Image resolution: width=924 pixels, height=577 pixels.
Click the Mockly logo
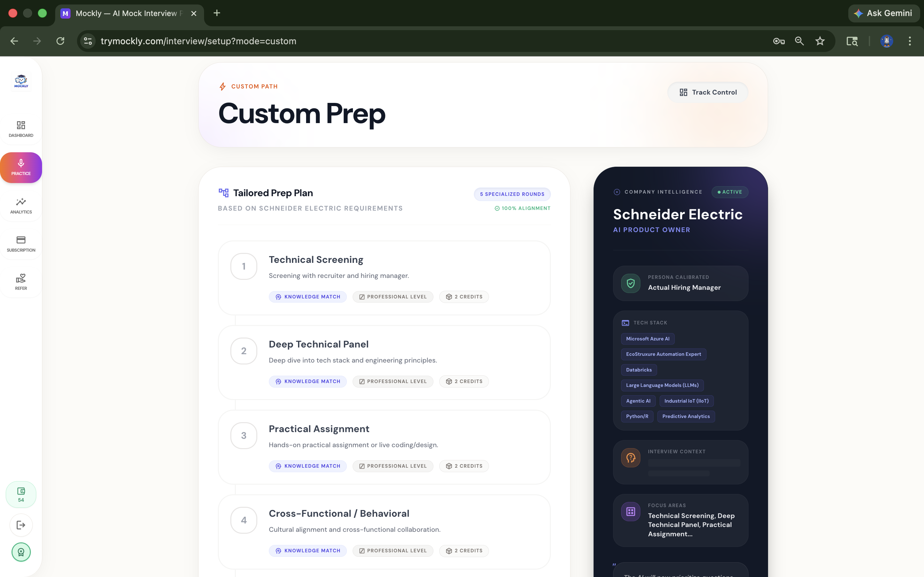(x=21, y=81)
